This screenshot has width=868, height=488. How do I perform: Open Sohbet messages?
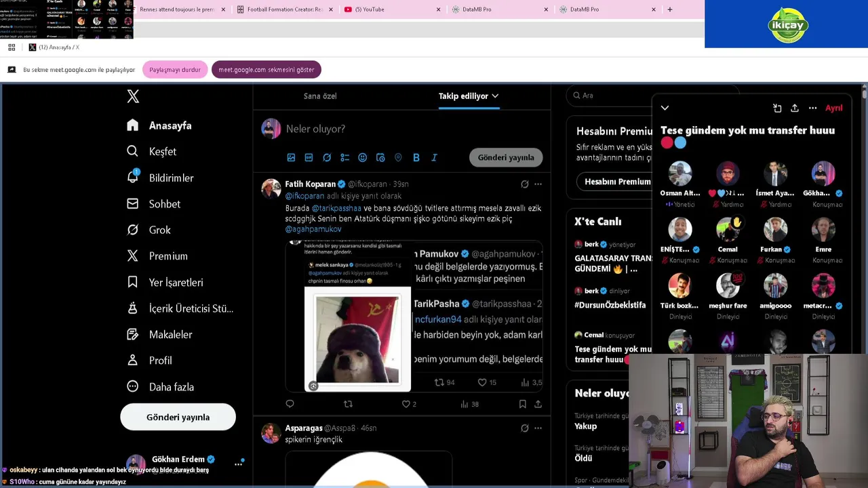154,203
